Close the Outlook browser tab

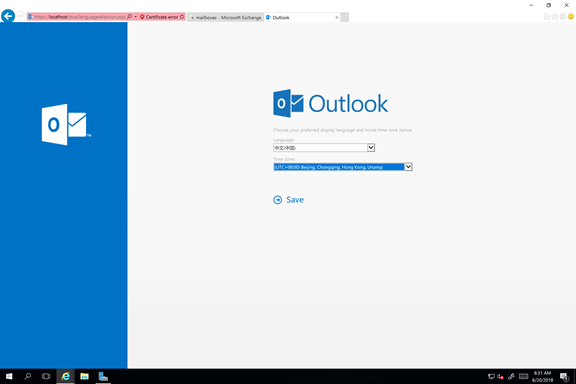click(336, 17)
